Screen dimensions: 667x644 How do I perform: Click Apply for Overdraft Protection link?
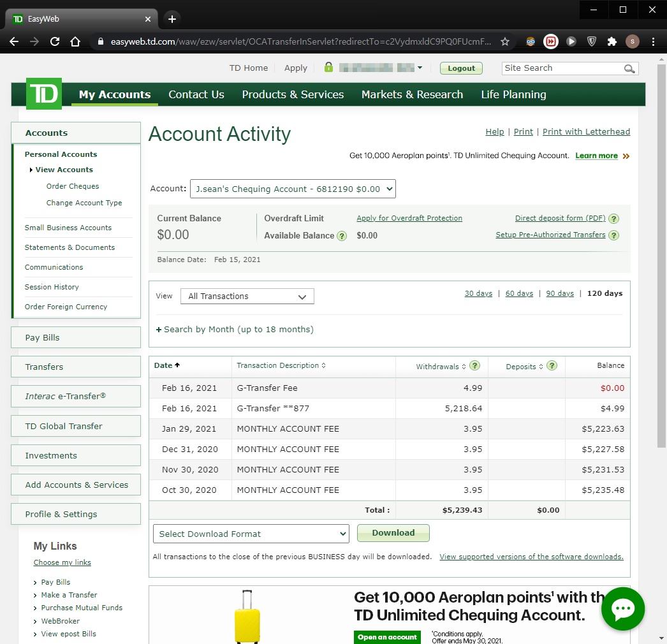(x=409, y=218)
